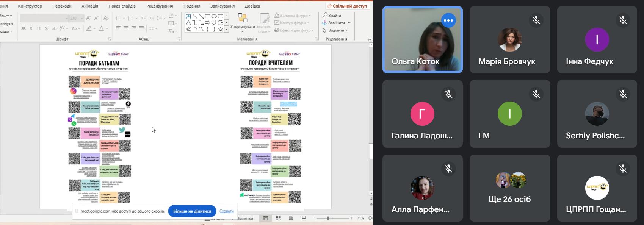Click the zoom slider in status bar
The width and height of the screenshot is (644, 225).
click(x=328, y=218)
